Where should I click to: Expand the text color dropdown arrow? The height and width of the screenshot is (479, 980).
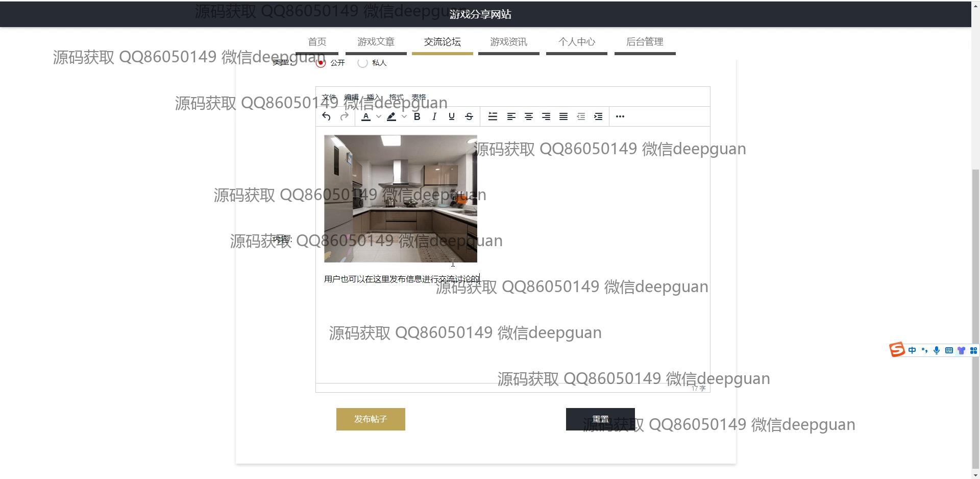(x=379, y=116)
